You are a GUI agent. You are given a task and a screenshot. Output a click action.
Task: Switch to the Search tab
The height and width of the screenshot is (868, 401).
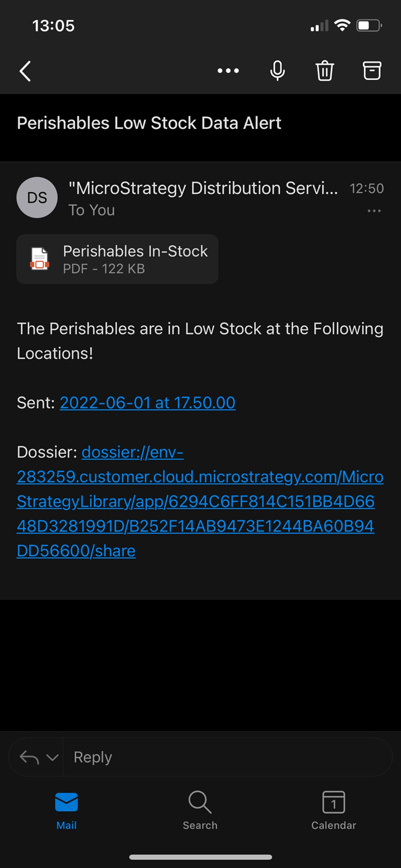click(200, 810)
